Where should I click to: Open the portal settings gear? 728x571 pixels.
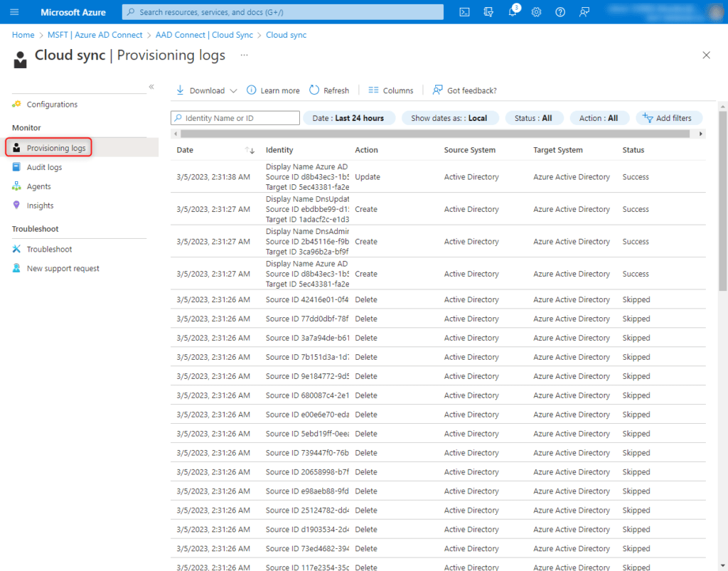click(536, 11)
